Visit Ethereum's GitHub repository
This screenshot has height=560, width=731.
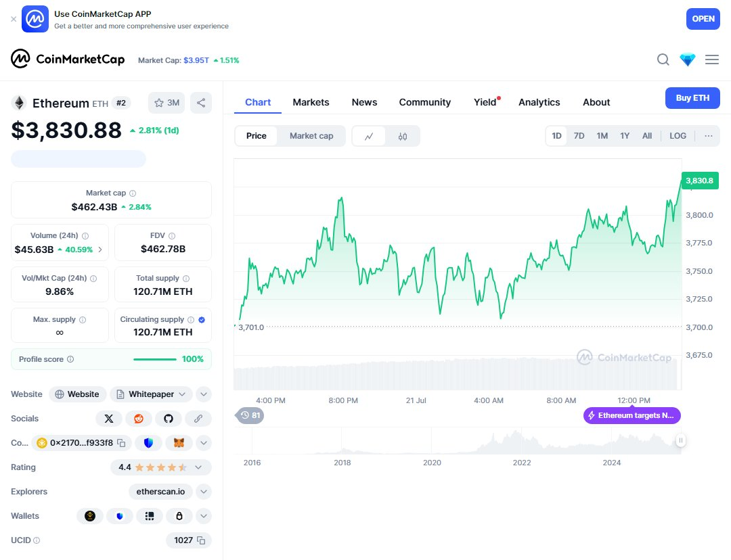pos(169,418)
